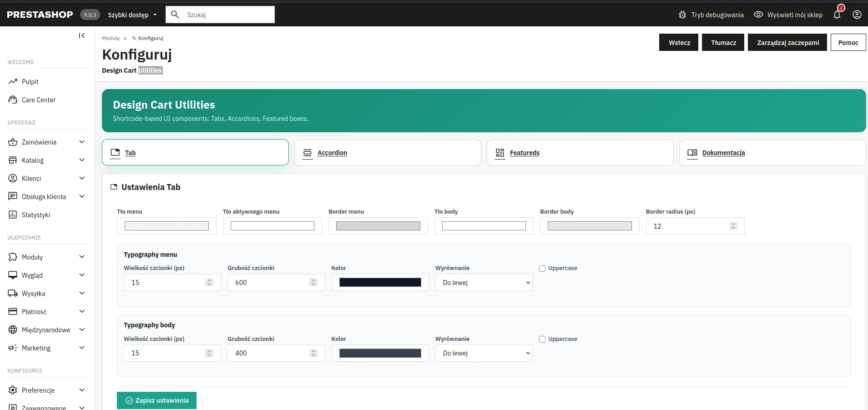Click the Katalog store icon
Image resolution: width=868 pixels, height=410 pixels.
coord(13,160)
